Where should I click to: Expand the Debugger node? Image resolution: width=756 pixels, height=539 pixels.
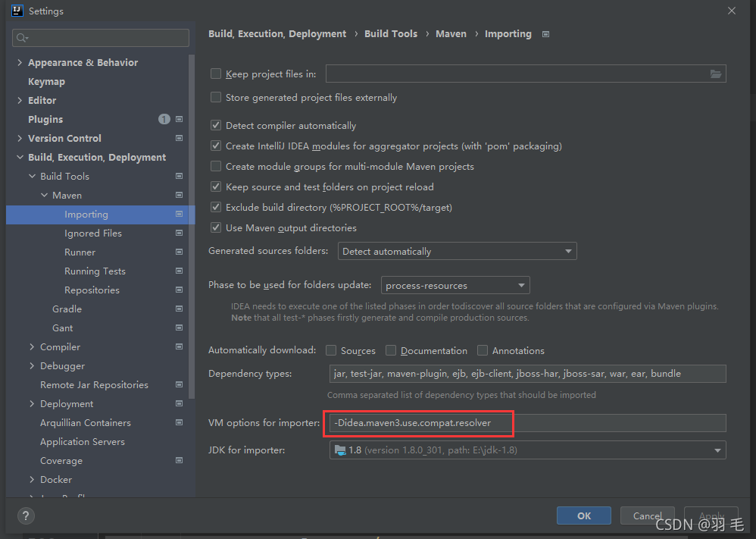[32, 365]
